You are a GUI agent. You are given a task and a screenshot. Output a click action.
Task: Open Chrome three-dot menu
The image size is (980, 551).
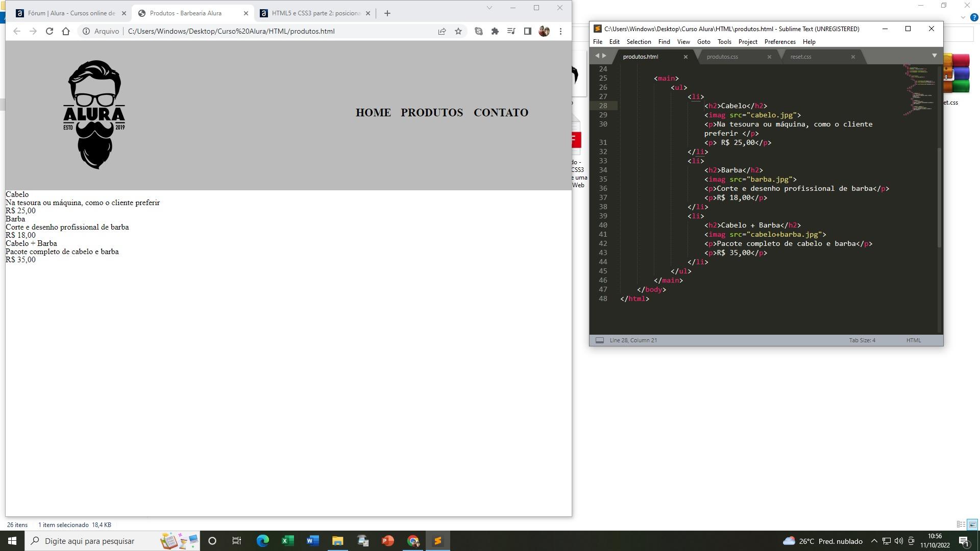[x=560, y=31]
